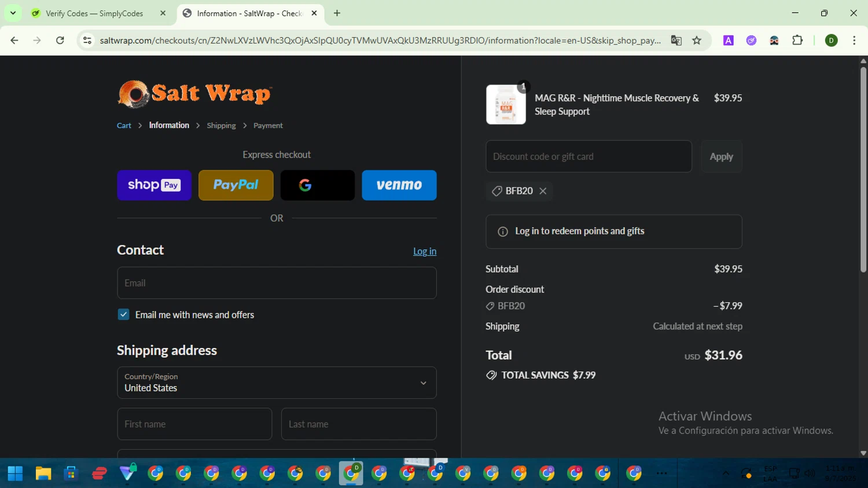The height and width of the screenshot is (488, 868).
Task: Select the Shipping breadcrumb step
Action: coord(221,126)
